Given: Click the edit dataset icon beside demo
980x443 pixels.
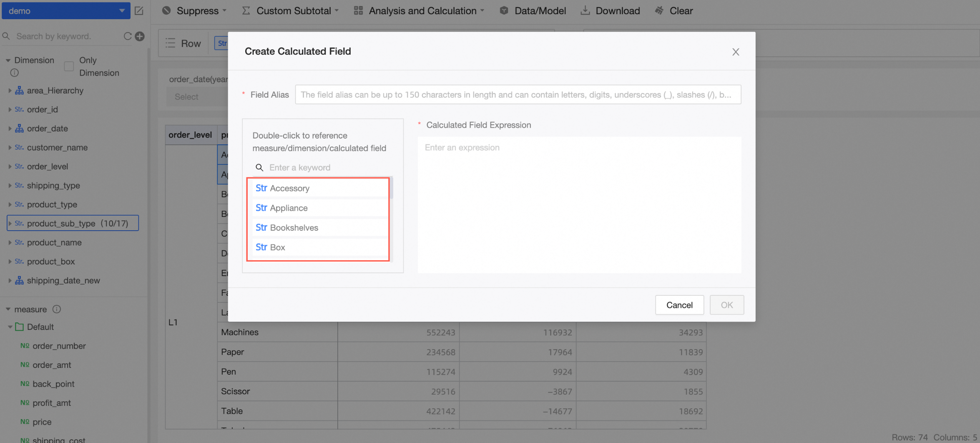Looking at the screenshot, I should tap(139, 11).
